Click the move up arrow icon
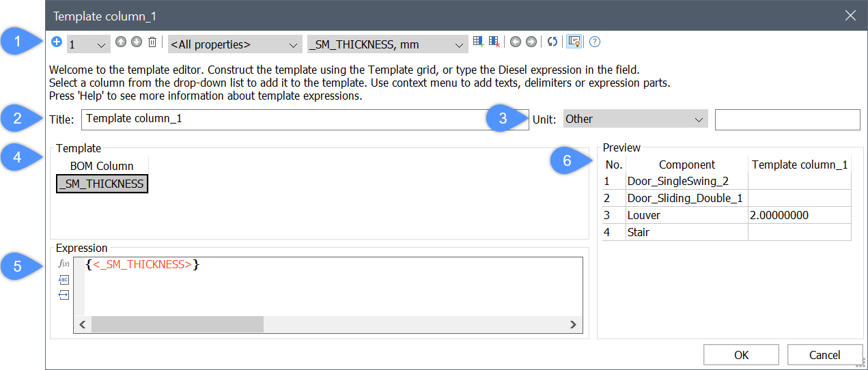Viewport: 868px width, 370px height. (x=121, y=42)
